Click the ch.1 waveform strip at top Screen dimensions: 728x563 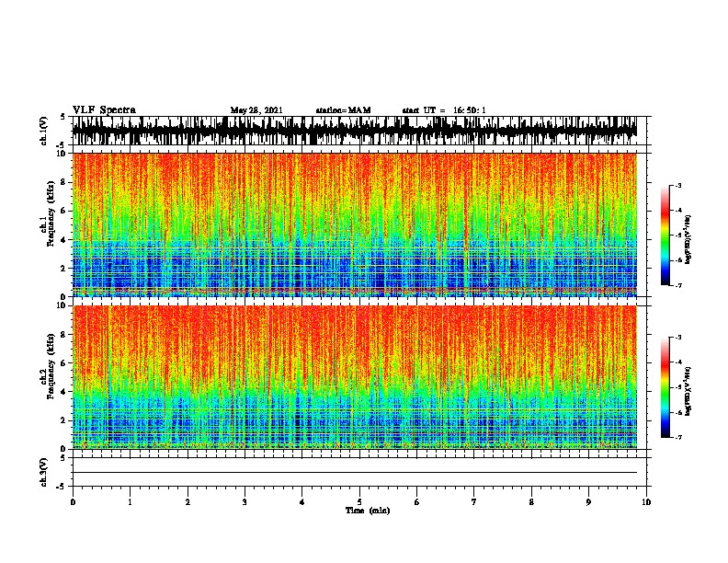(x=355, y=131)
